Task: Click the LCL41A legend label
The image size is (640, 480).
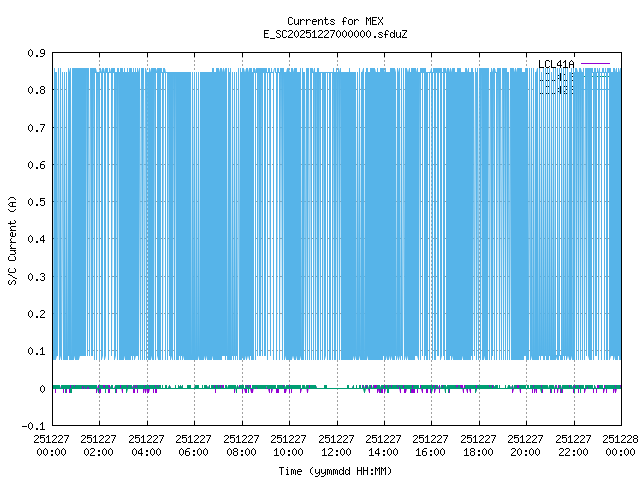Action: (x=558, y=65)
